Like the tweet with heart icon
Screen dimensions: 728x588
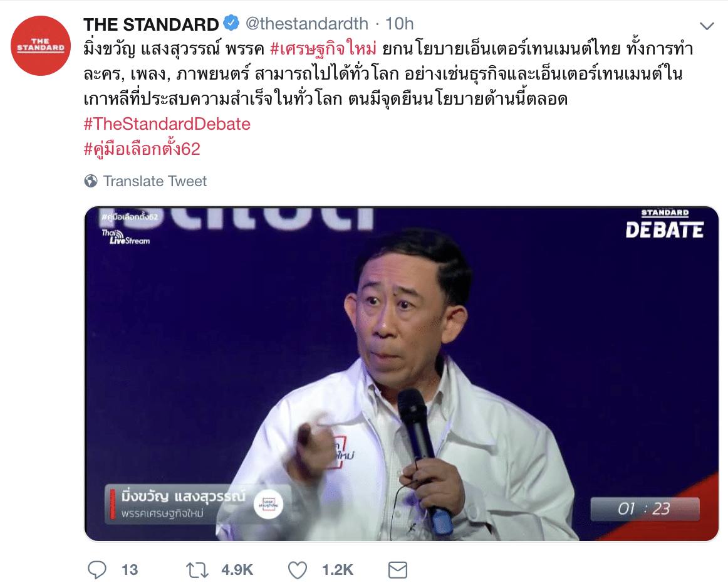[x=298, y=570]
